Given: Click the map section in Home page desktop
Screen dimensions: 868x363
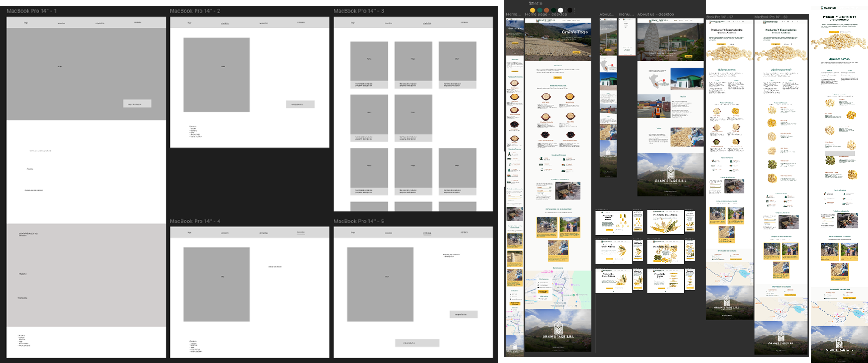Looking at the screenshot, I should [x=558, y=290].
